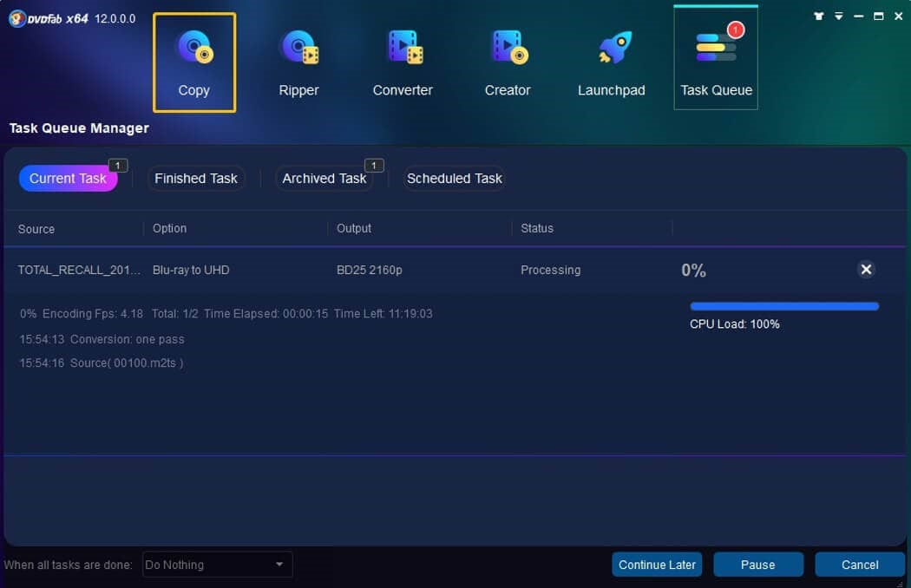Screen dimensions: 911x588
Task: Pause the current processing task
Action: 757,565
